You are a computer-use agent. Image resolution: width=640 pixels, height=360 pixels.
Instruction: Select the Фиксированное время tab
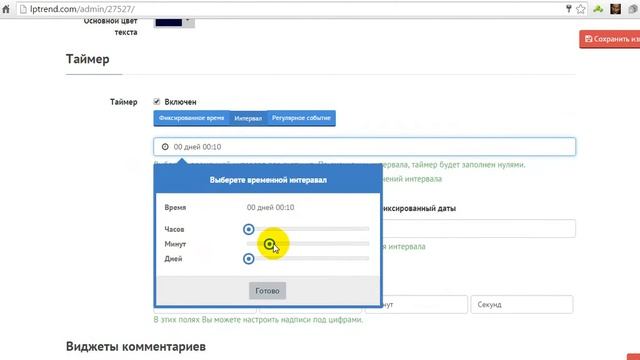[191, 118]
